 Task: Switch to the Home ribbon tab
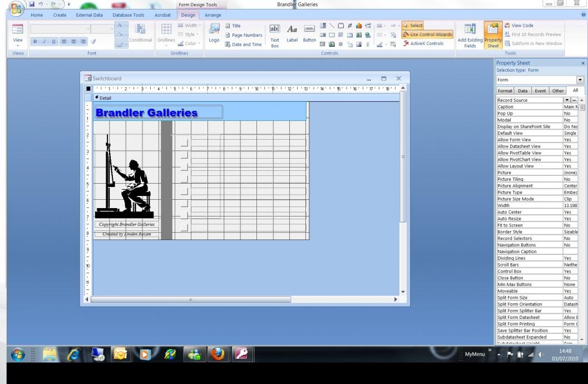(x=37, y=15)
